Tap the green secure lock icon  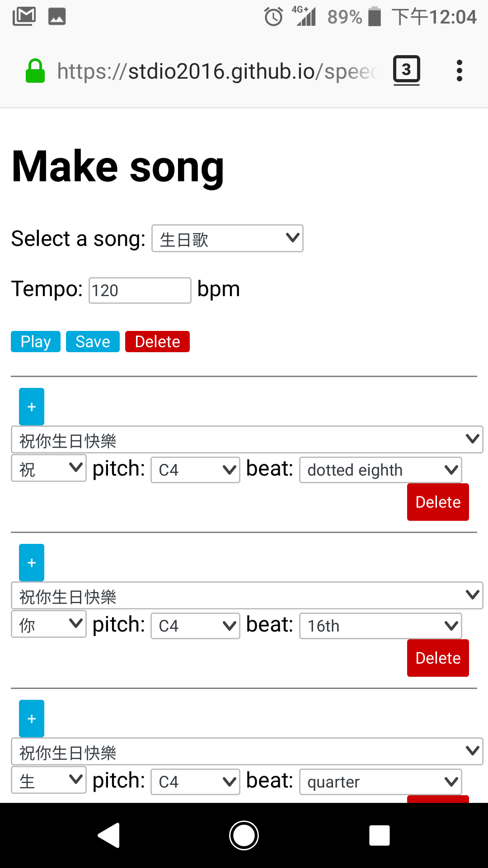pyautogui.click(x=35, y=71)
